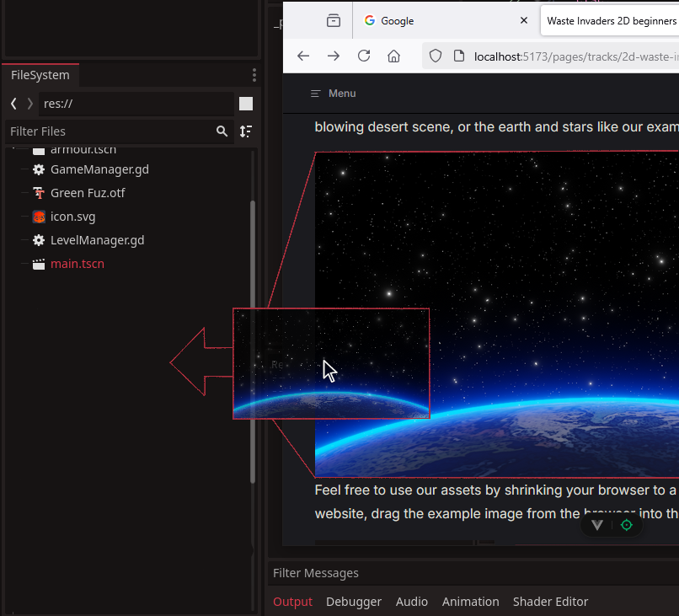The image size is (679, 616).
Task: Click the browser Back arrow
Action: 303,56
